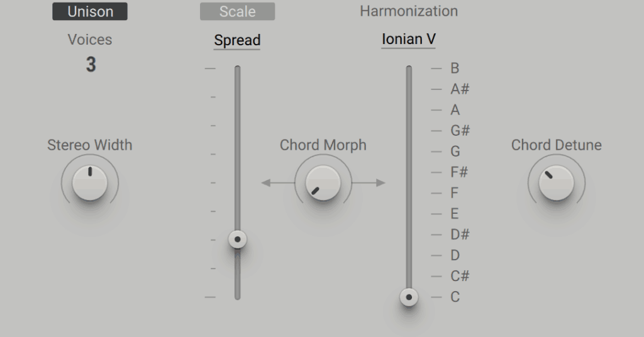
Task: Open the Ionian V scale dropdown
Action: tap(408, 40)
